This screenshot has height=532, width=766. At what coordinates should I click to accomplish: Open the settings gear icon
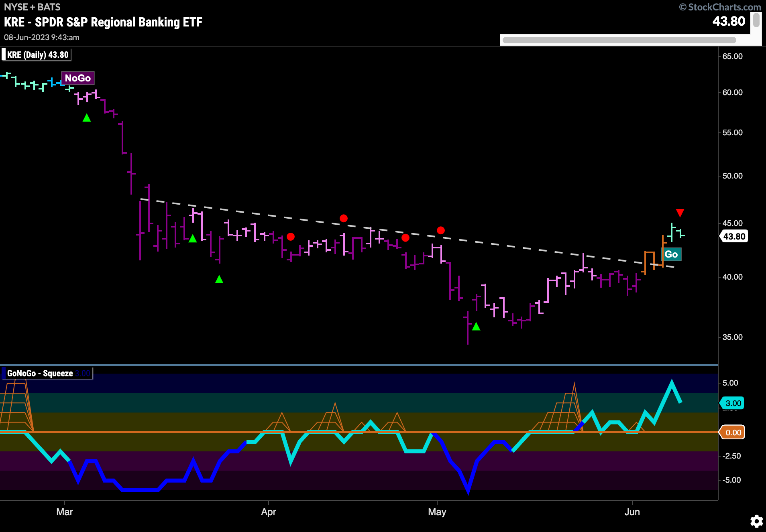coord(756,521)
